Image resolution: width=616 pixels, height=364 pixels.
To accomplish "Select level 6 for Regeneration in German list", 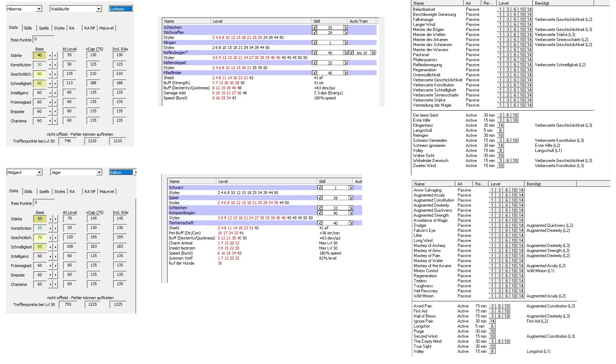I will coord(515,70).
